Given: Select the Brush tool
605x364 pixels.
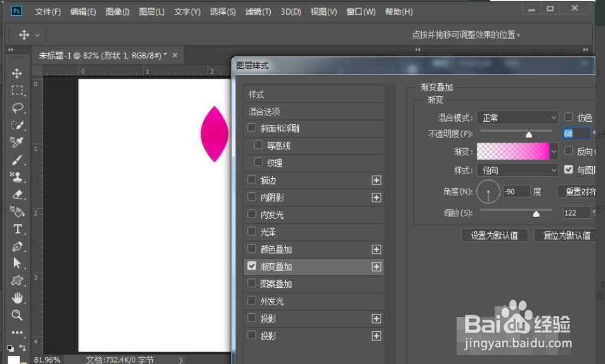Looking at the screenshot, I should (x=17, y=160).
